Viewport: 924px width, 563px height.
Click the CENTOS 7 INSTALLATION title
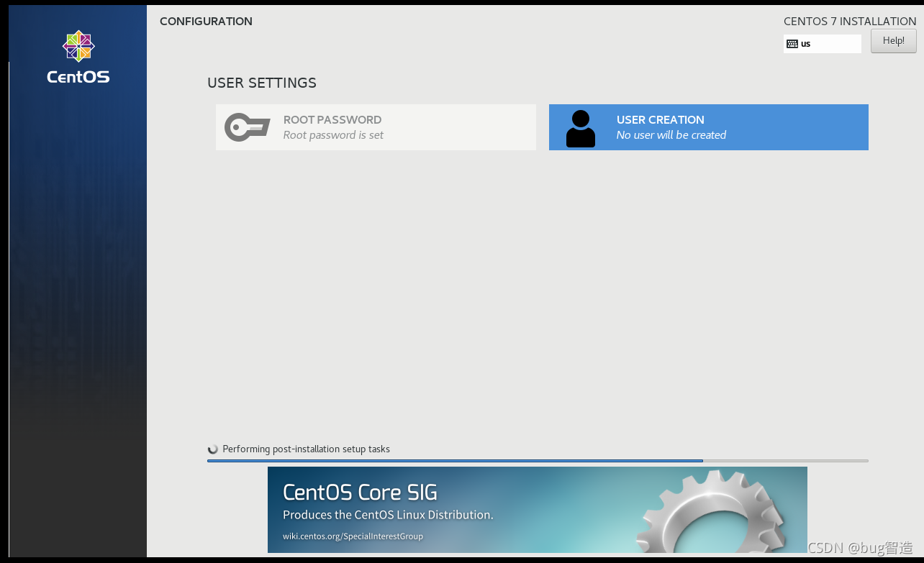coord(850,22)
